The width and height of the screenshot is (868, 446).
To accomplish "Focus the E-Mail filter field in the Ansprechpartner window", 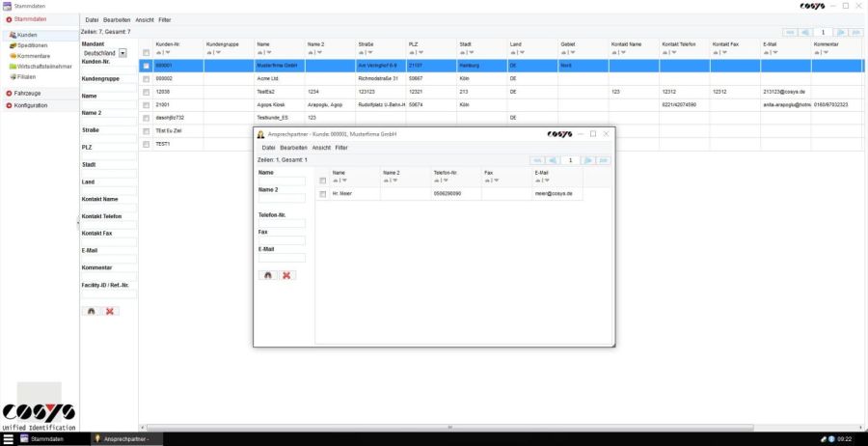I will [282, 258].
